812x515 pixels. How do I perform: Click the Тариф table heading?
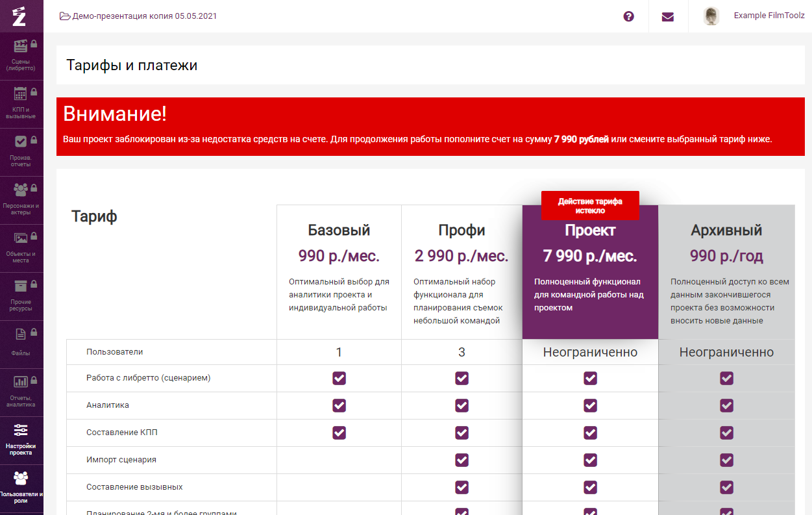(x=94, y=216)
